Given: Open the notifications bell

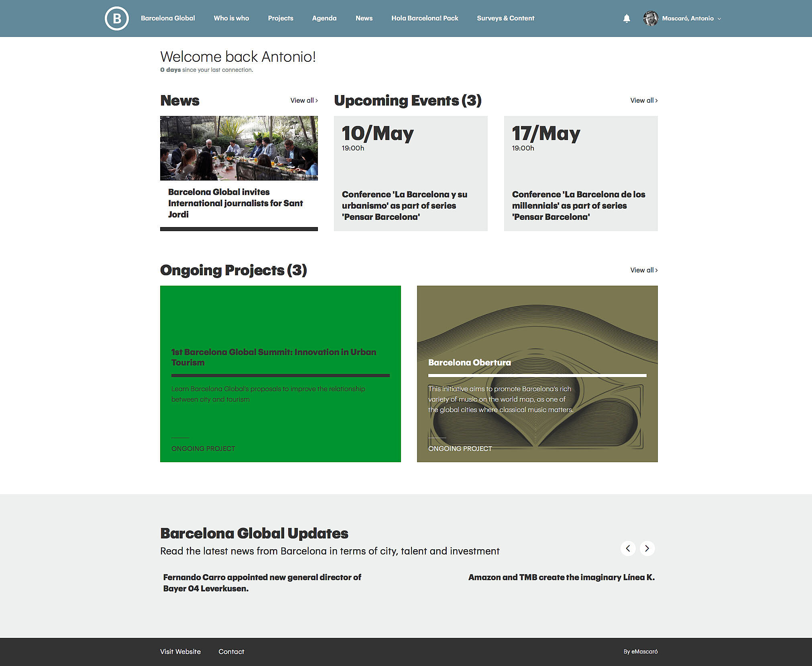Looking at the screenshot, I should pos(627,18).
